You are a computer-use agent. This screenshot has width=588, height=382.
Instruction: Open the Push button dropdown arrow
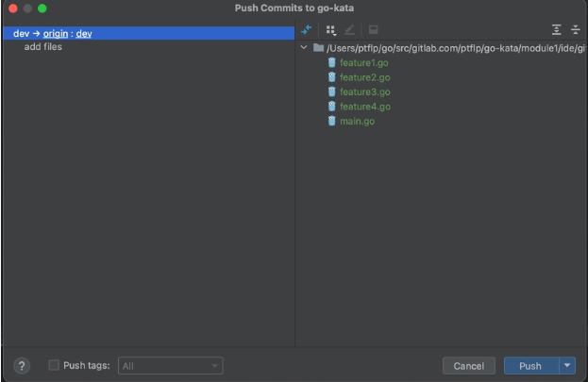[566, 366]
